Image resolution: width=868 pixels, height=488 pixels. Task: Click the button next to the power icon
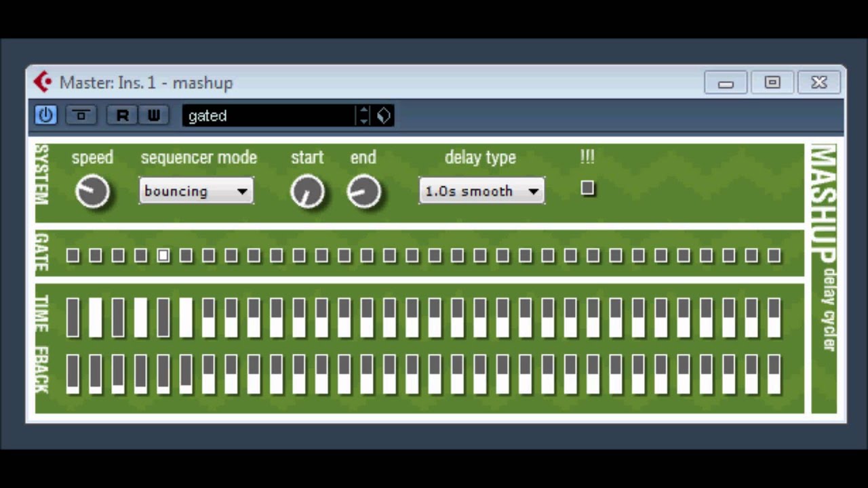point(81,115)
